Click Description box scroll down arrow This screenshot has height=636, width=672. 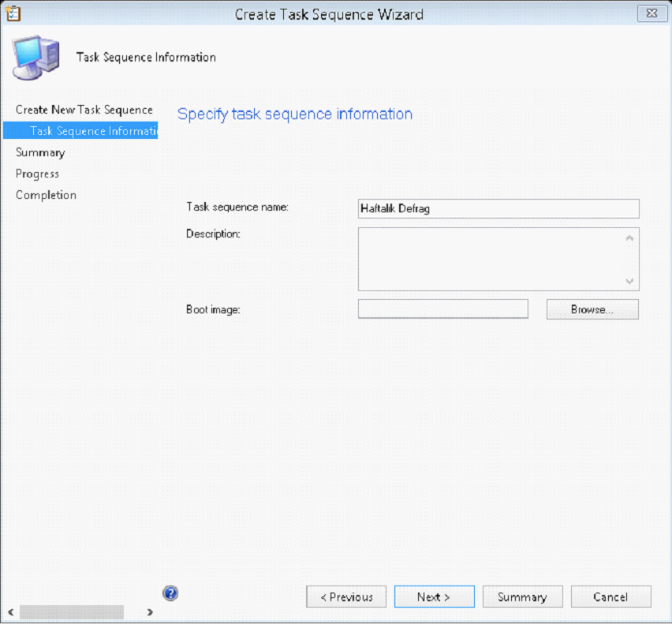coord(629,282)
